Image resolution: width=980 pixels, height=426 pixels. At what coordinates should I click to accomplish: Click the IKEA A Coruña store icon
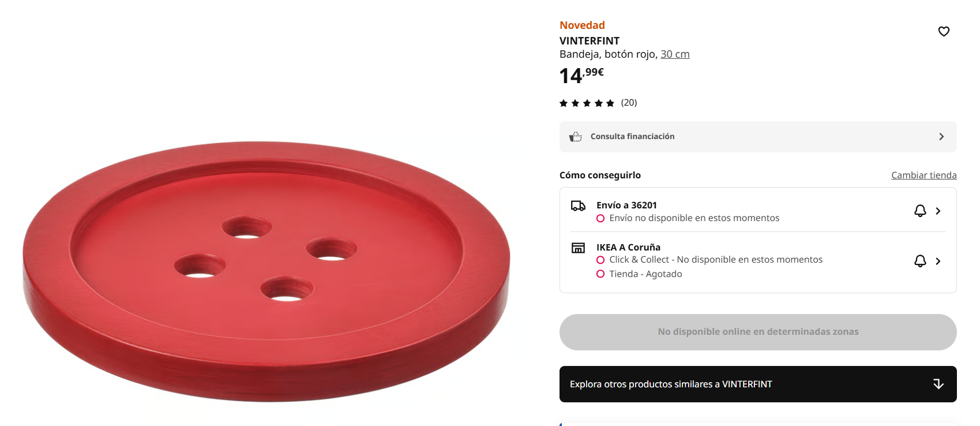tap(578, 248)
